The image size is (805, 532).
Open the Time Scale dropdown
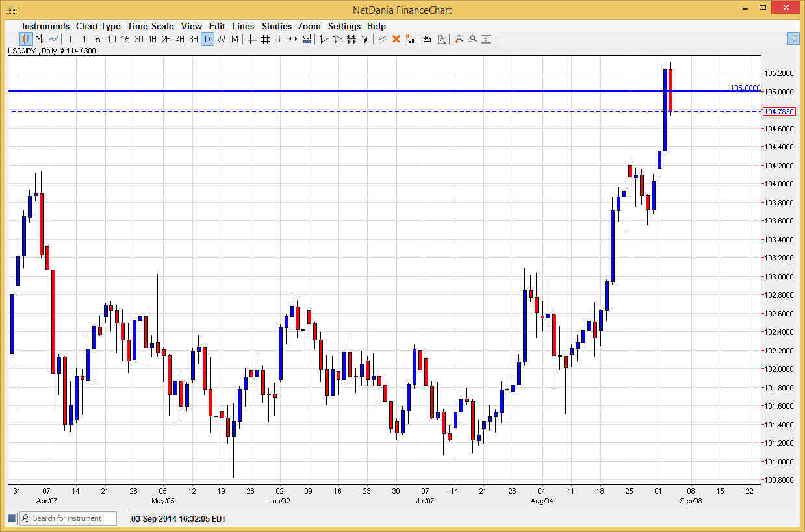click(x=150, y=26)
